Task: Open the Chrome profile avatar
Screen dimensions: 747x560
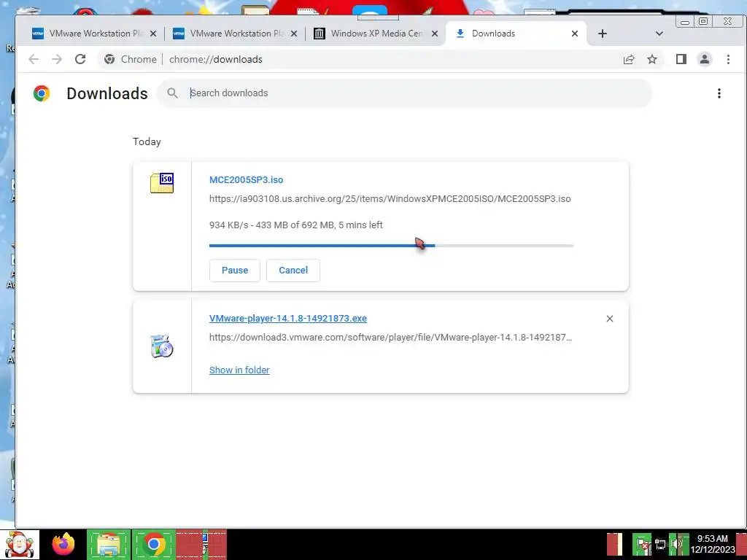Action: [705, 59]
